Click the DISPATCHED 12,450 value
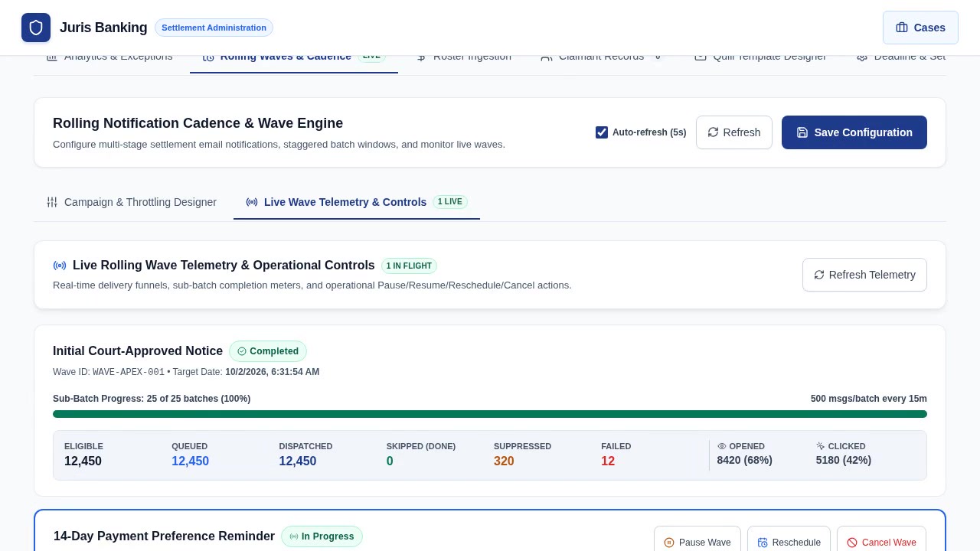 point(298,461)
